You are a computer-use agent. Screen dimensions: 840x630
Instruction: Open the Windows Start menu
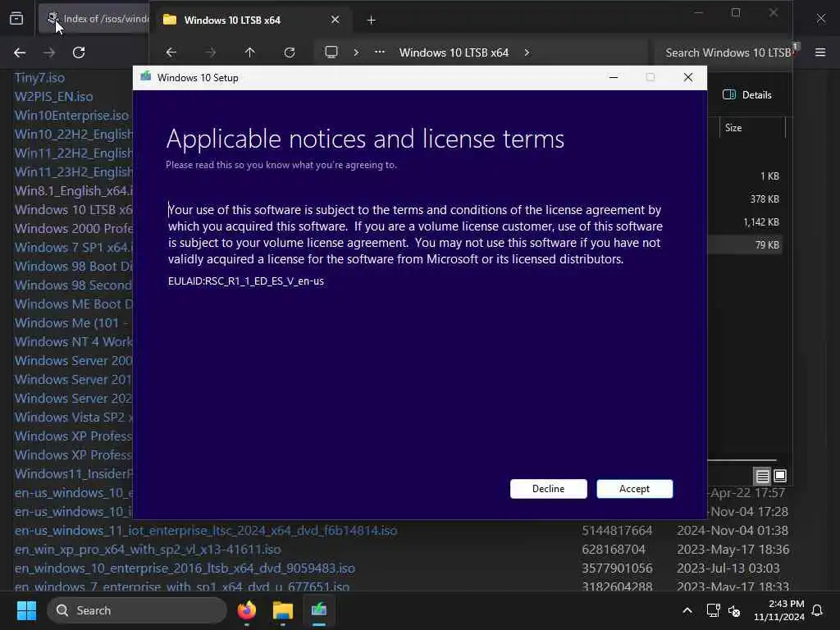click(26, 610)
